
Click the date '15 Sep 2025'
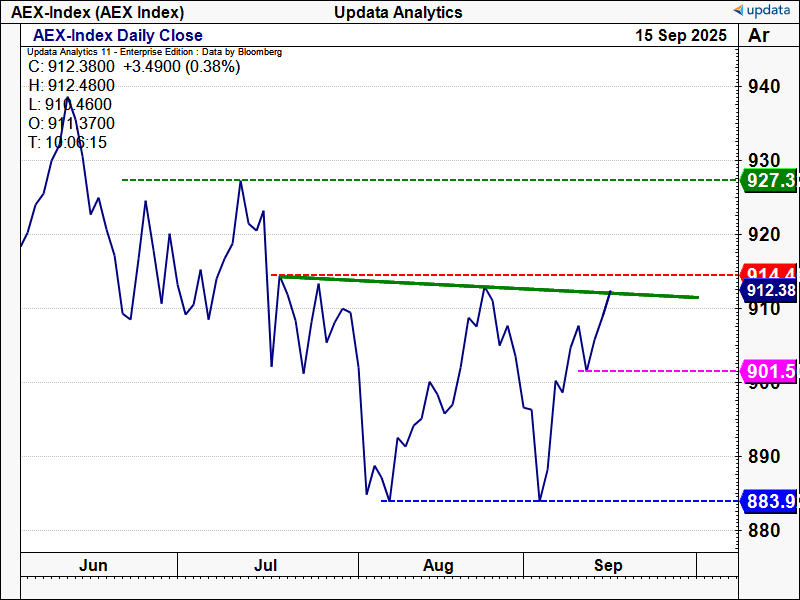[681, 35]
